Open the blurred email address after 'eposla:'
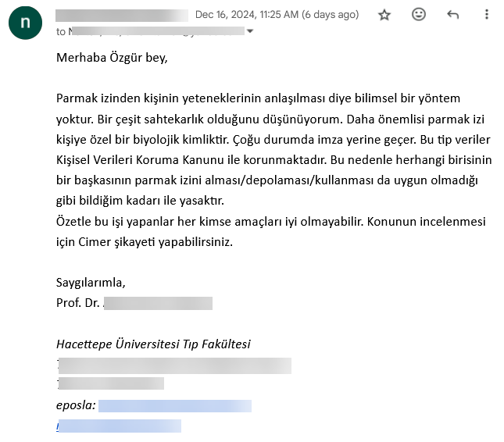504x442 pixels. click(175, 406)
